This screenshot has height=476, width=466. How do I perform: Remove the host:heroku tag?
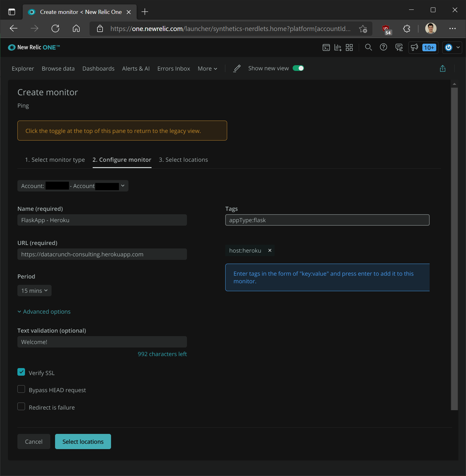coord(270,250)
